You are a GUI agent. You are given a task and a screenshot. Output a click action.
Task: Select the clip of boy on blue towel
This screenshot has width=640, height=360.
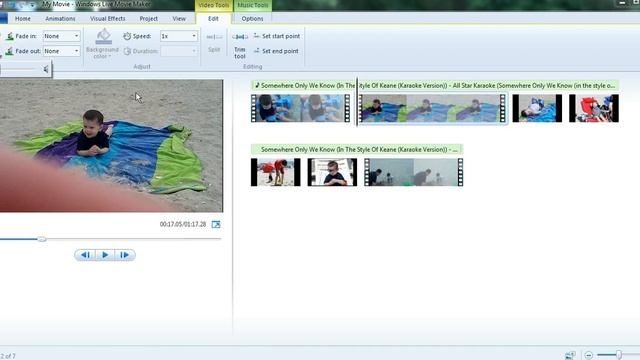pos(432,108)
